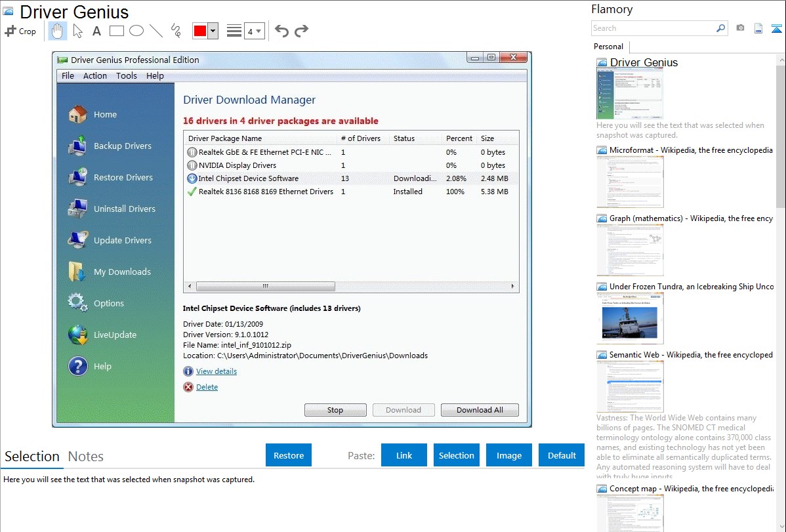Switch to the Personal tab
786x532 pixels.
tap(609, 46)
